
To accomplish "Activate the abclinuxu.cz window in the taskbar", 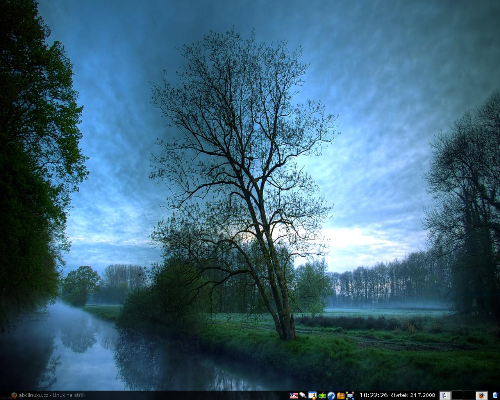I will 48,395.
